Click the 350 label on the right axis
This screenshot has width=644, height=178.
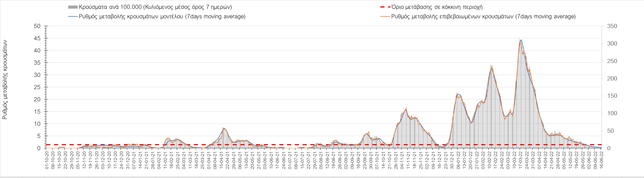coord(612,26)
